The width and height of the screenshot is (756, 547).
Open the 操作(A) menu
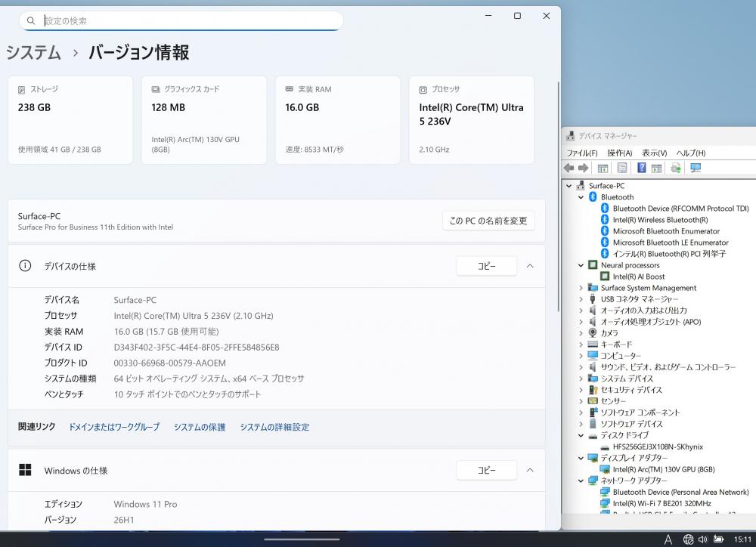(x=619, y=153)
